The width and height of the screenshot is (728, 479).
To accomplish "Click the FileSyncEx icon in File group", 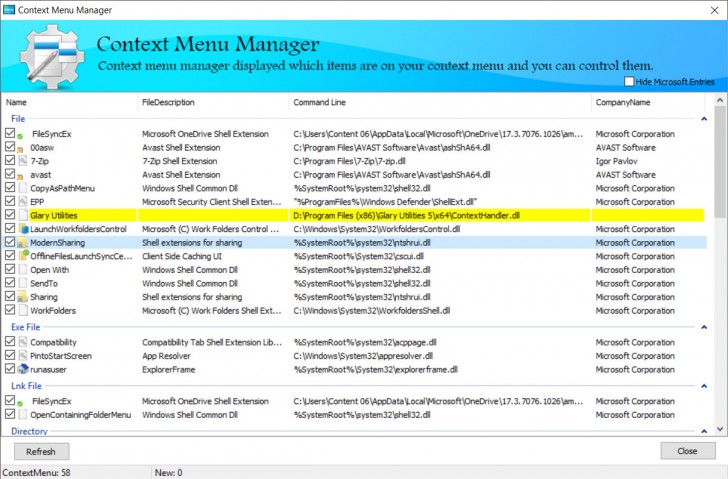I will (x=20, y=136).
